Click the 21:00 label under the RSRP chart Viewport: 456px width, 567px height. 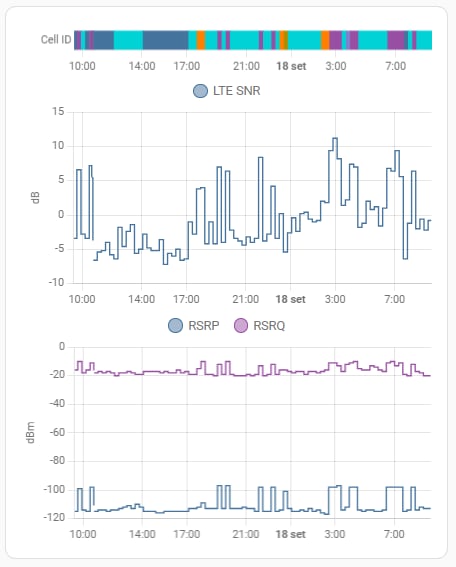point(246,534)
